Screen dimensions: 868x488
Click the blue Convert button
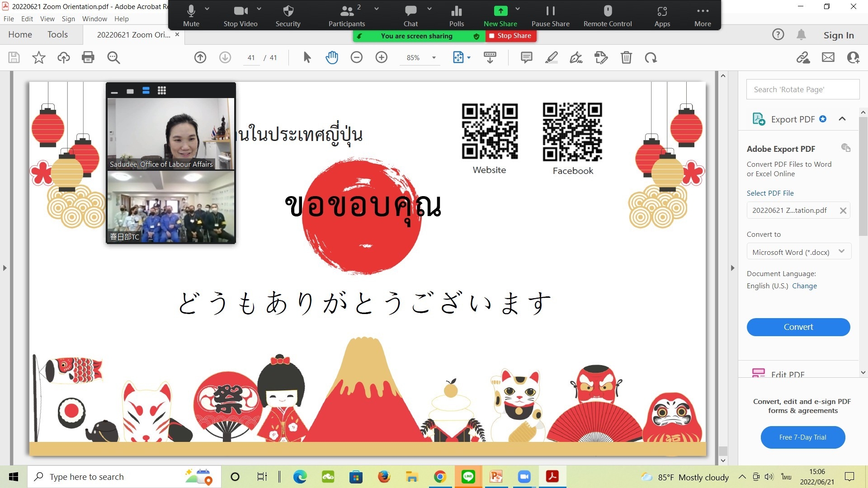coord(798,327)
